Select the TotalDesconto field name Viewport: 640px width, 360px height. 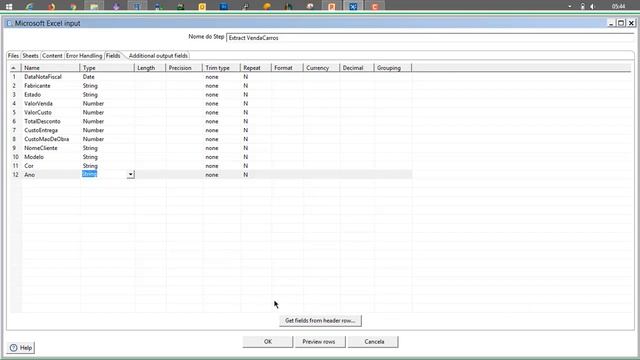point(42,121)
